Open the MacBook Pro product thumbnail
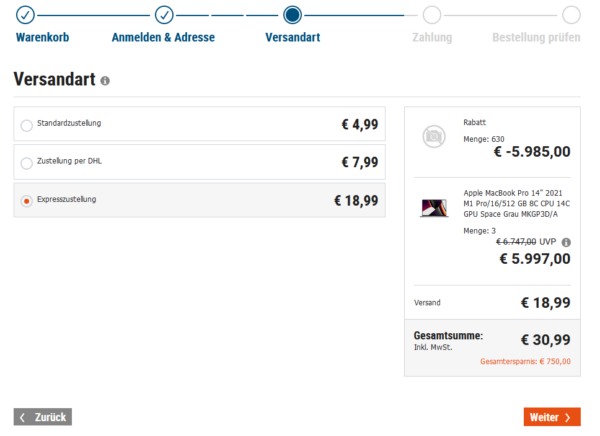 pos(434,209)
